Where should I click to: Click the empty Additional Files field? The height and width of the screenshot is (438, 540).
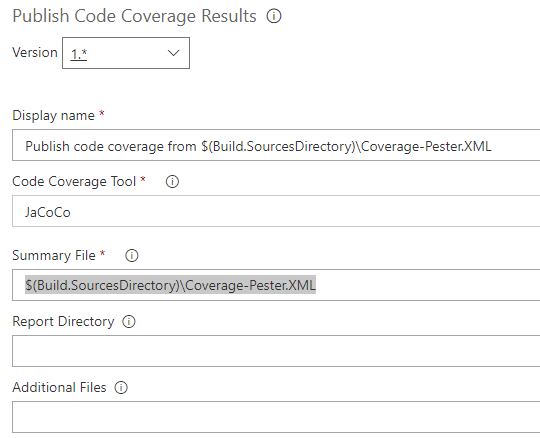[276, 417]
